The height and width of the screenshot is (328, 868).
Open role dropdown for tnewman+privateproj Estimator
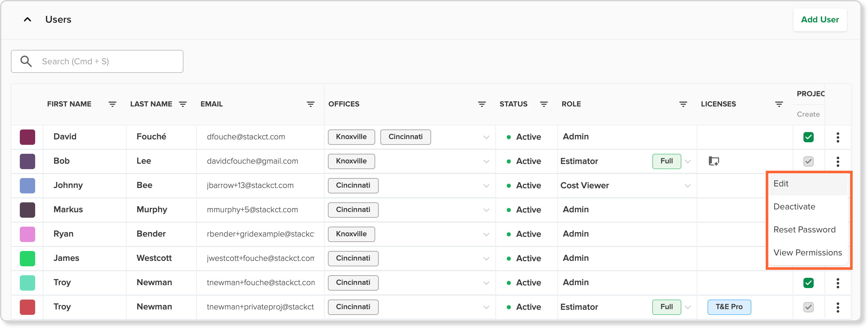pos(688,307)
